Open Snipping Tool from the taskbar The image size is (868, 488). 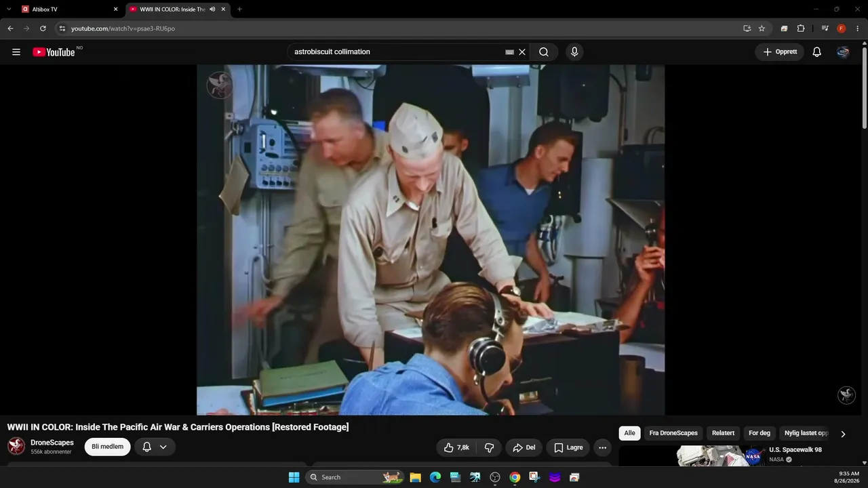tap(534, 477)
